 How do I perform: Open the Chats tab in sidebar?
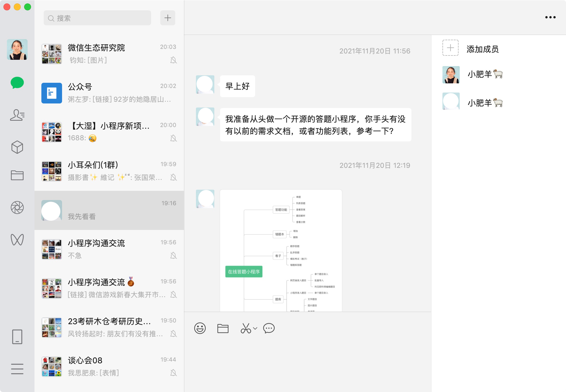(x=17, y=83)
